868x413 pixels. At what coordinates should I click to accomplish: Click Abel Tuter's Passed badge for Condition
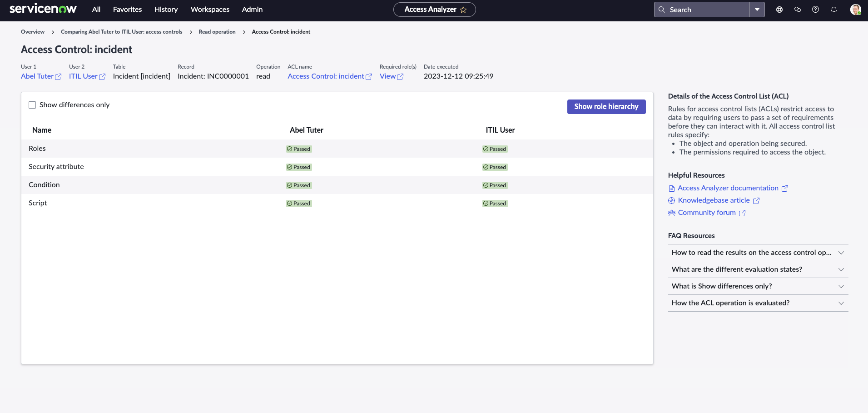point(299,185)
